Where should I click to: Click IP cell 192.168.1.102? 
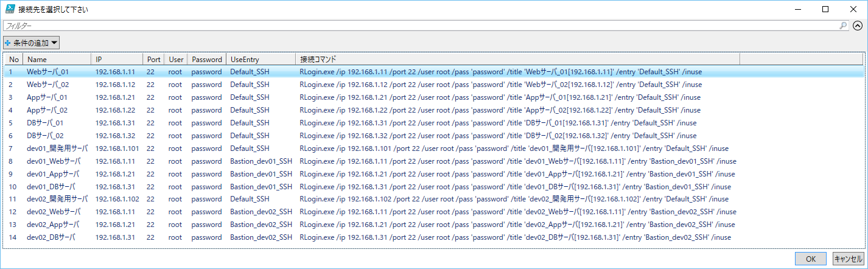[x=117, y=200]
